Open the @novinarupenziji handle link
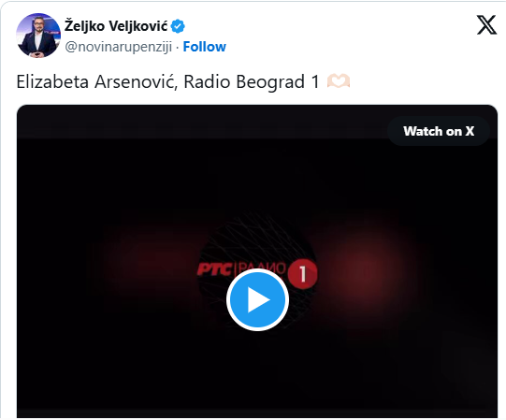Image resolution: width=506 pixels, height=420 pixels. pyautogui.click(x=119, y=47)
